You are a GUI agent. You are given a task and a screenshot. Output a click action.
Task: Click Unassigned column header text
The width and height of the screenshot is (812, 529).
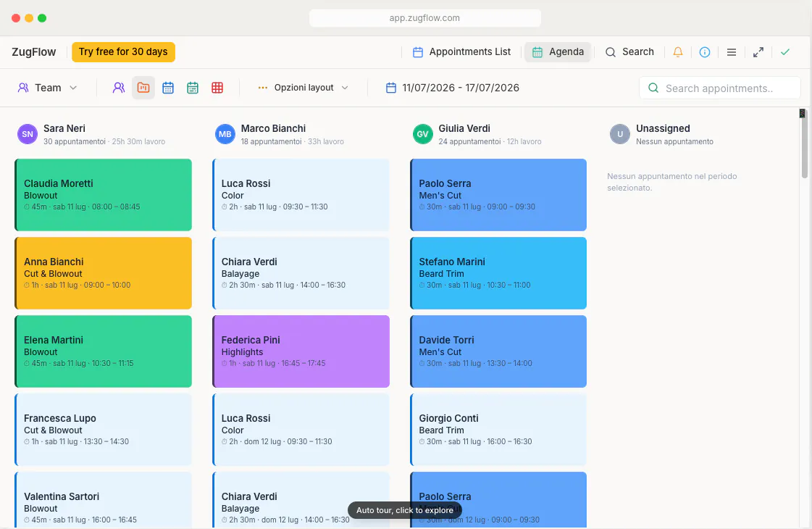point(663,128)
